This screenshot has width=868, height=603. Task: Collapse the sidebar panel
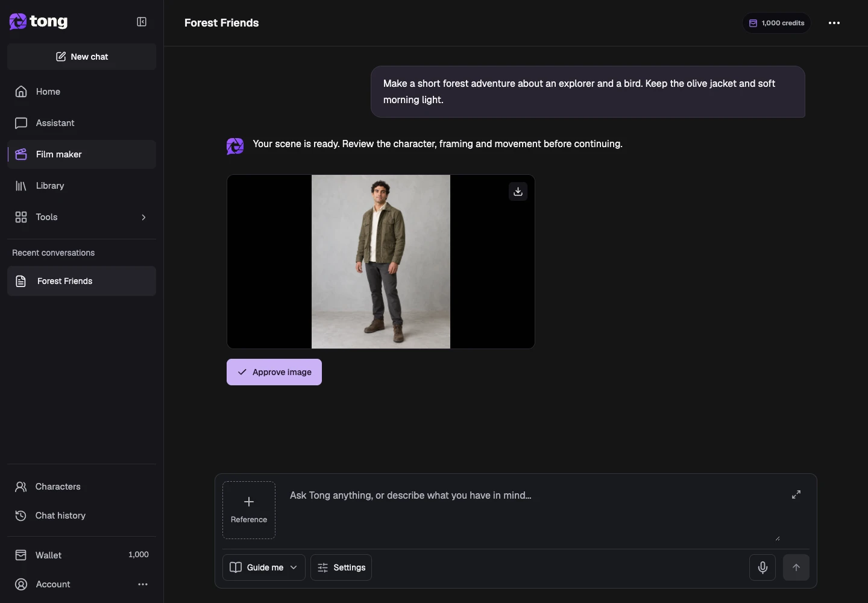coord(142,22)
